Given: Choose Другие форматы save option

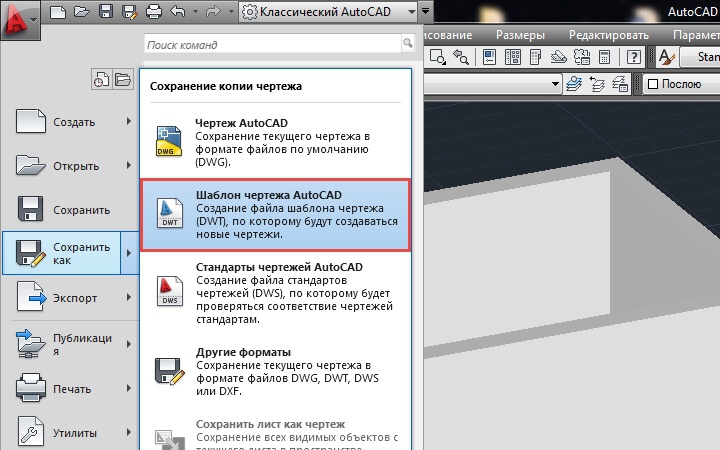Looking at the screenshot, I should 276,371.
